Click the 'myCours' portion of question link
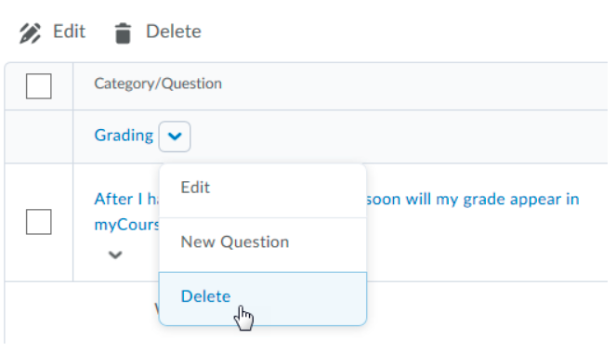The image size is (616, 364). tap(127, 225)
